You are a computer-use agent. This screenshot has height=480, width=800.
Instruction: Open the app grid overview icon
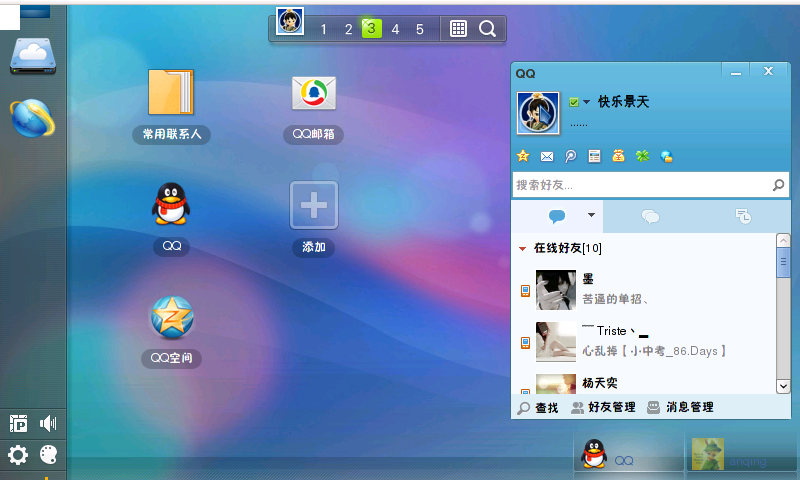click(x=458, y=29)
